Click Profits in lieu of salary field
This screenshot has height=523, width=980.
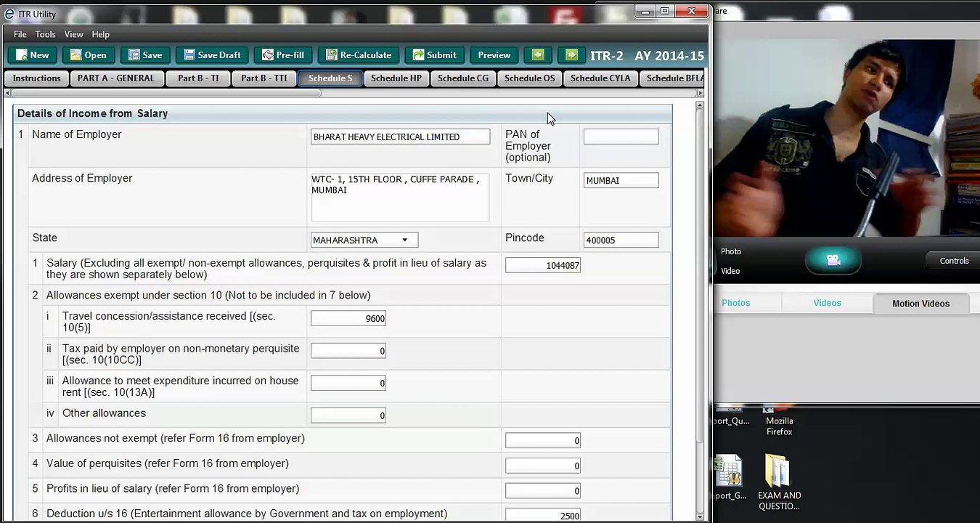(x=542, y=490)
